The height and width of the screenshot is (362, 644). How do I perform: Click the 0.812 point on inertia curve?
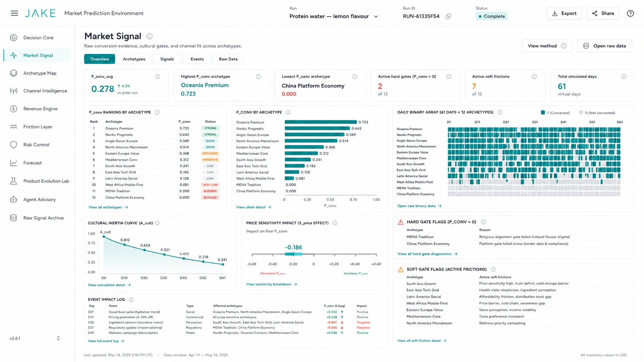[124, 245]
